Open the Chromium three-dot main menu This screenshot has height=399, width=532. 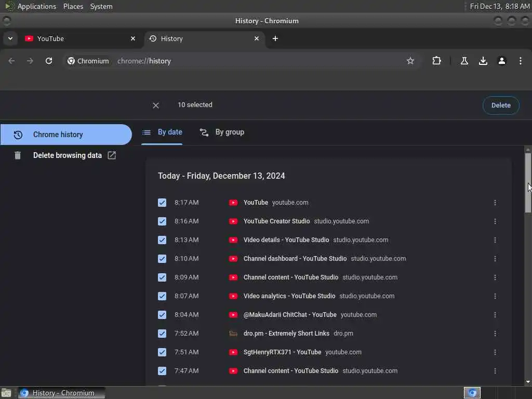[x=521, y=61]
